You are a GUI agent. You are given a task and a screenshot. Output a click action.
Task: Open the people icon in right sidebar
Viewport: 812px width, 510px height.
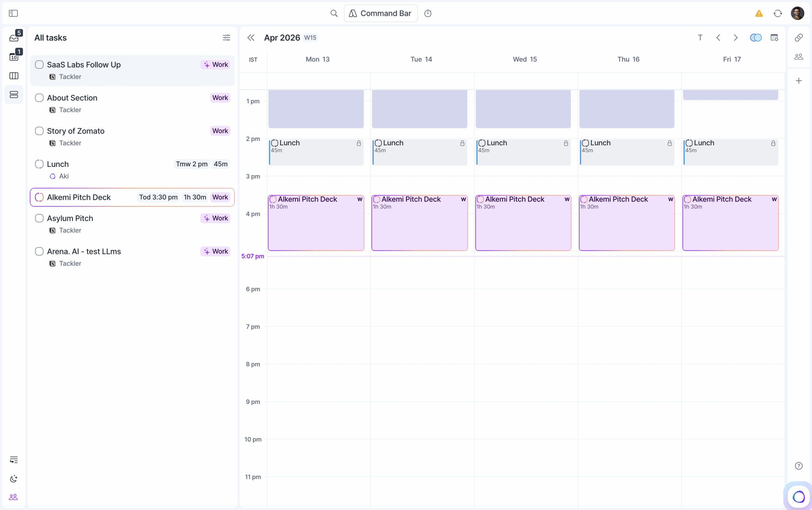tap(798, 56)
